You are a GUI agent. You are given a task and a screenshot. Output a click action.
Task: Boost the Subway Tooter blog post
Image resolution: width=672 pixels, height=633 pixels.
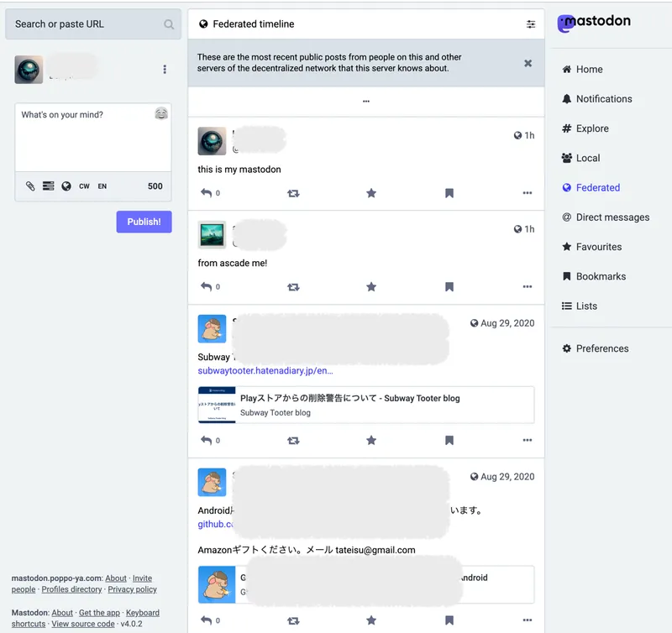coord(293,441)
